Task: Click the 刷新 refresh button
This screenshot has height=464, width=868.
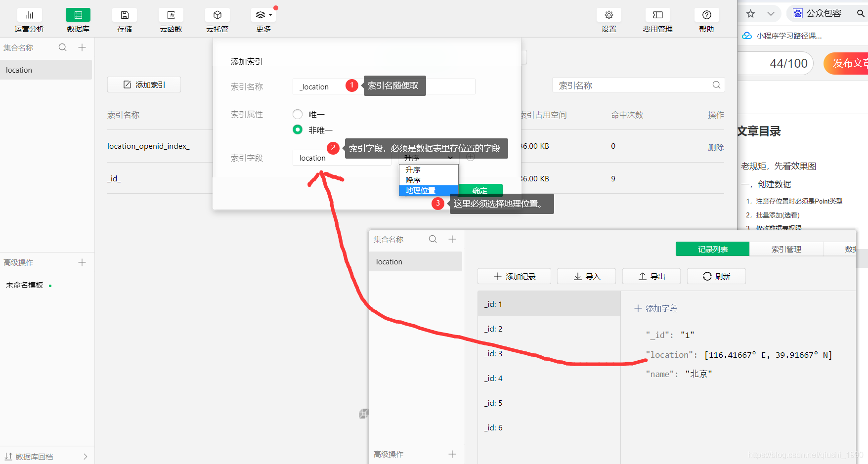Action: pyautogui.click(x=716, y=276)
